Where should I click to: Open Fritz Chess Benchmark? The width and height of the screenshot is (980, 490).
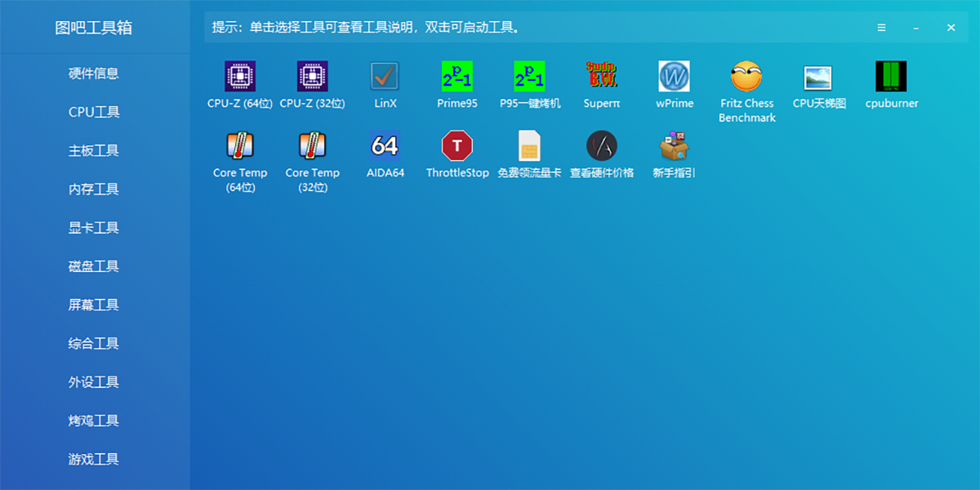(746, 78)
